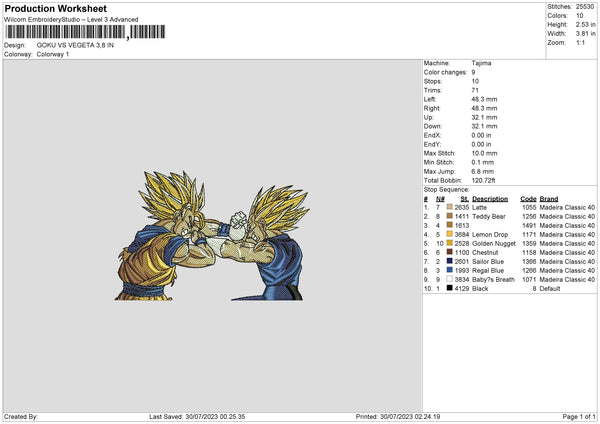Click stitch count 4129 in stop sequence
The image size is (600, 424).
461,289
